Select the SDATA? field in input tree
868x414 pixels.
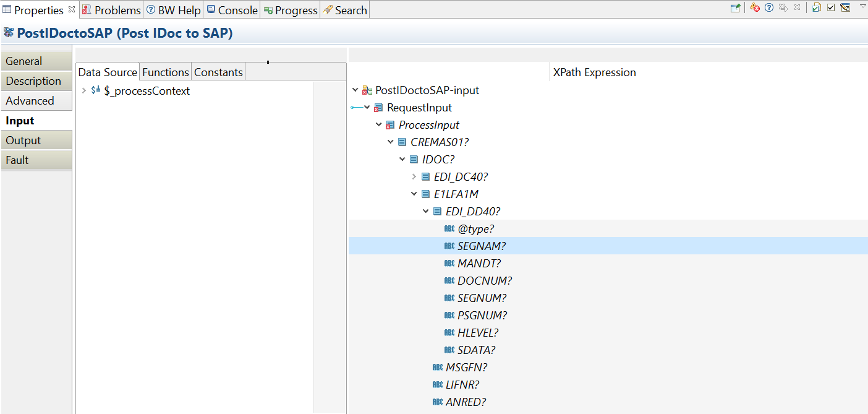[x=476, y=350]
